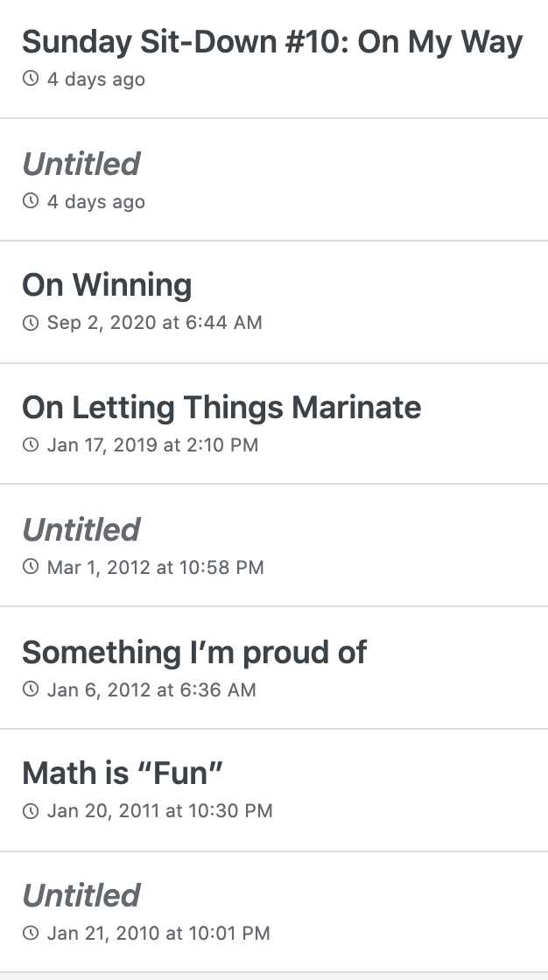Click the Jan 20, 2011 at 10:30 PM timestamp
The height and width of the screenshot is (980, 548).
click(x=159, y=811)
